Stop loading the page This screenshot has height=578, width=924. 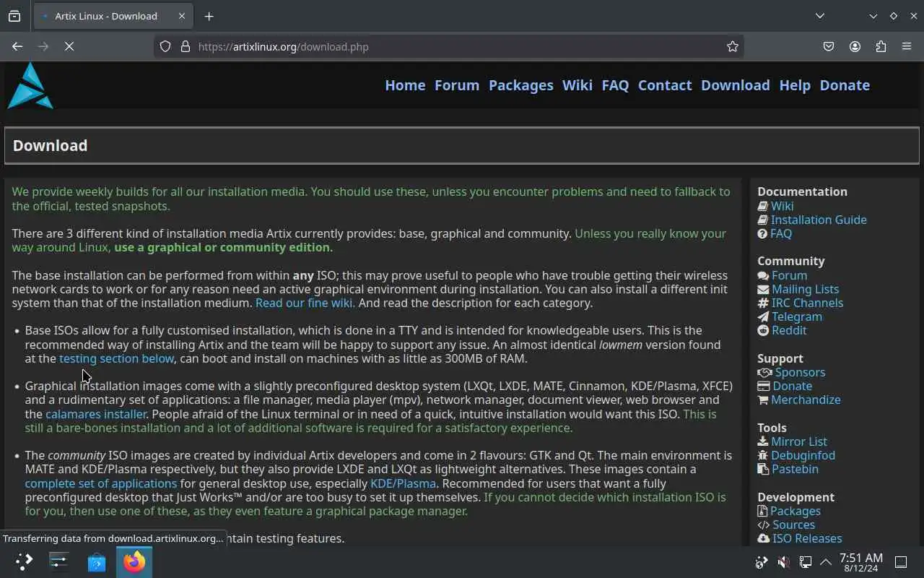69,46
